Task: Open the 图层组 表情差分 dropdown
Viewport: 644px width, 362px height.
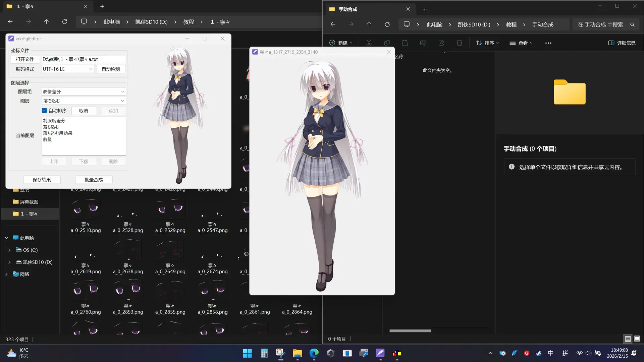Action: [84, 92]
